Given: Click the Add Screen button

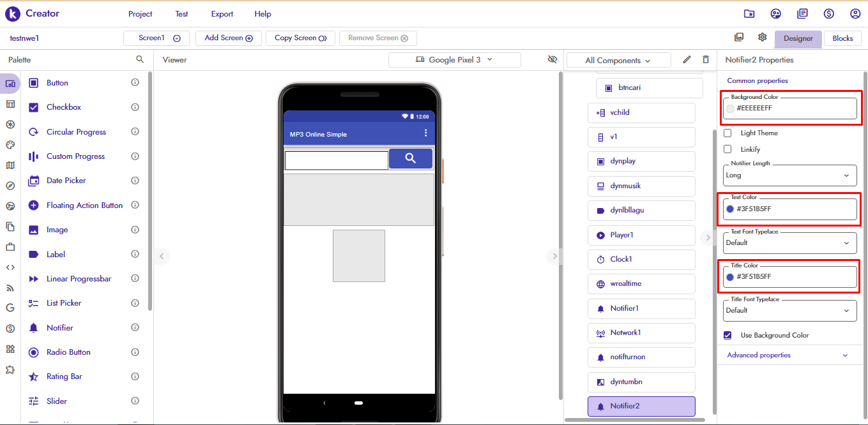Looking at the screenshot, I should click(228, 38).
